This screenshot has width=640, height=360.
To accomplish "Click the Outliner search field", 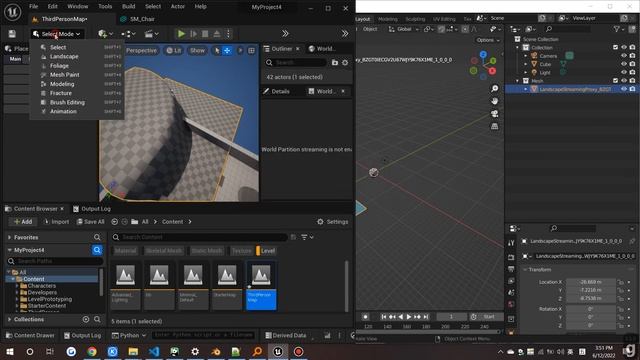I will [296, 62].
